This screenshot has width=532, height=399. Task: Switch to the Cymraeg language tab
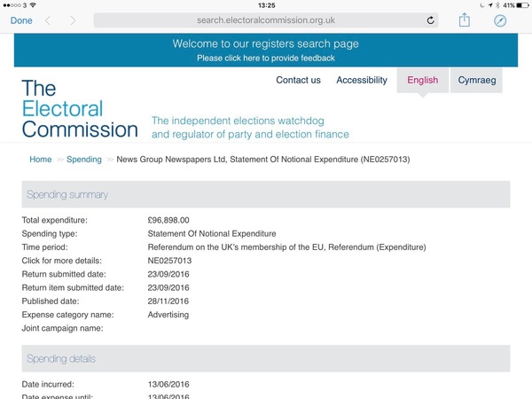pyautogui.click(x=476, y=81)
